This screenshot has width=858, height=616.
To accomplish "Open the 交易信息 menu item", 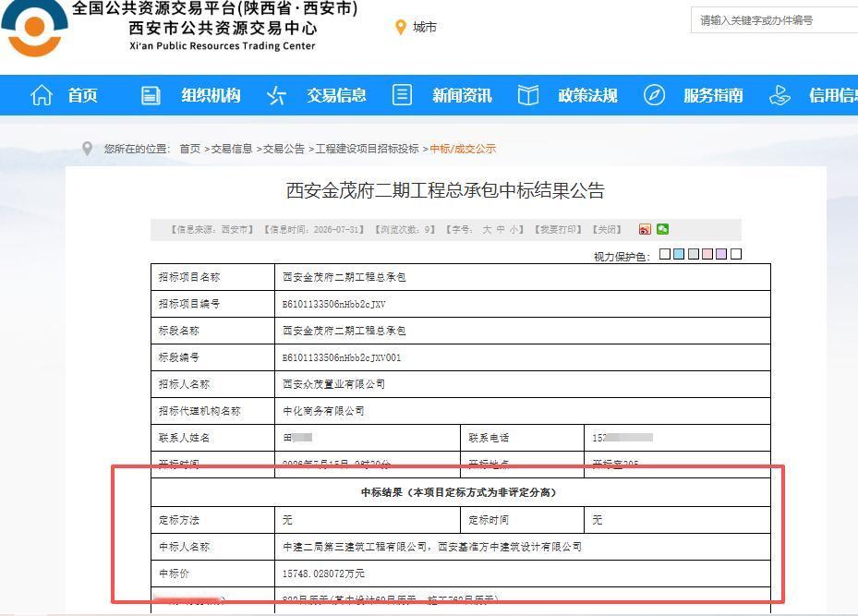I will (x=336, y=95).
